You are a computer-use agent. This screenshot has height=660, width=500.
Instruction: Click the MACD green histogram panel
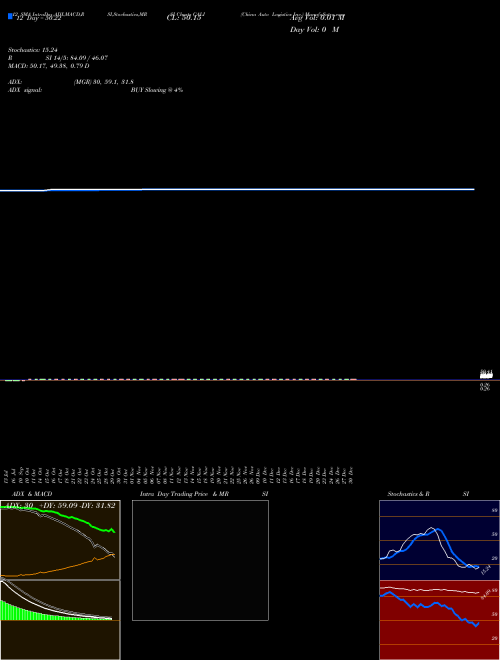(60, 620)
